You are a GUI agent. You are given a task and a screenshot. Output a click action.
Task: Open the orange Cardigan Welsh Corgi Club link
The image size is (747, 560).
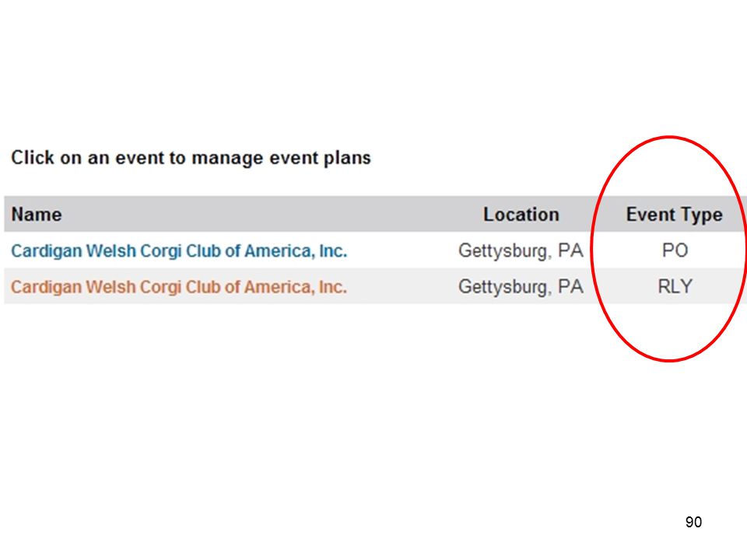[x=179, y=287]
